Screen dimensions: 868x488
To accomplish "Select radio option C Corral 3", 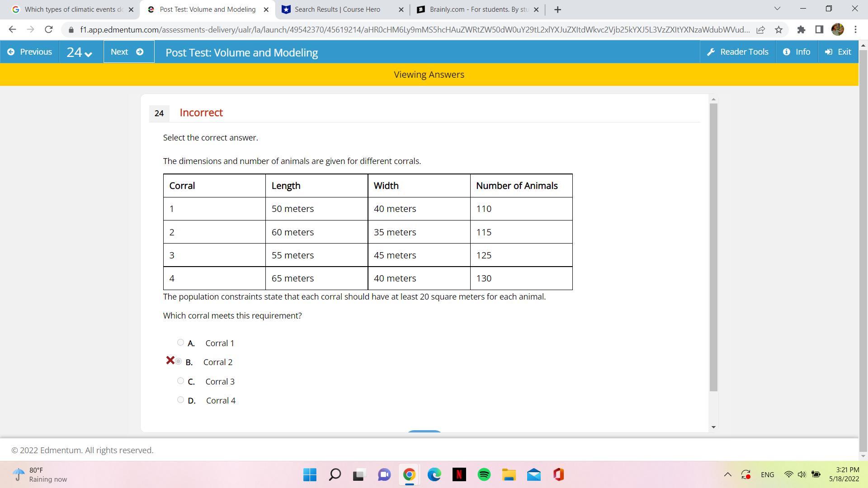I will tap(180, 381).
